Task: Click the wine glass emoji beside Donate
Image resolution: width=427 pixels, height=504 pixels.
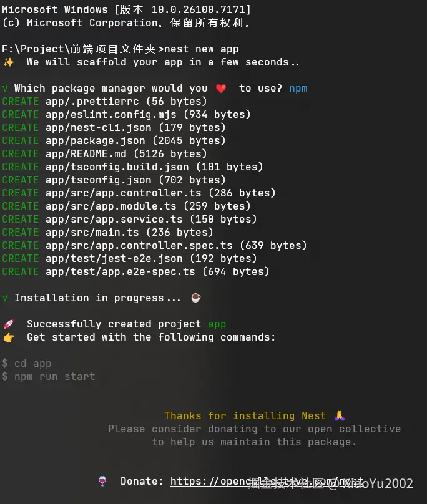Action: pyautogui.click(x=102, y=482)
